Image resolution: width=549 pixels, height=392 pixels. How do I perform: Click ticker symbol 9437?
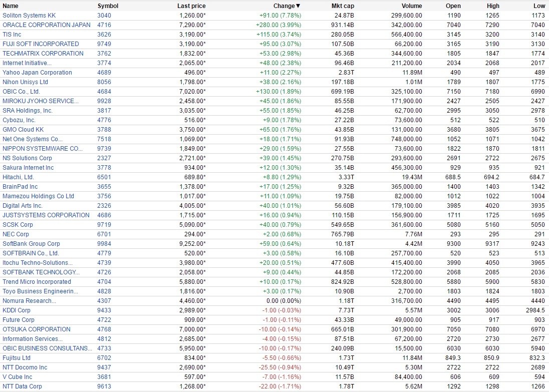[104, 367]
